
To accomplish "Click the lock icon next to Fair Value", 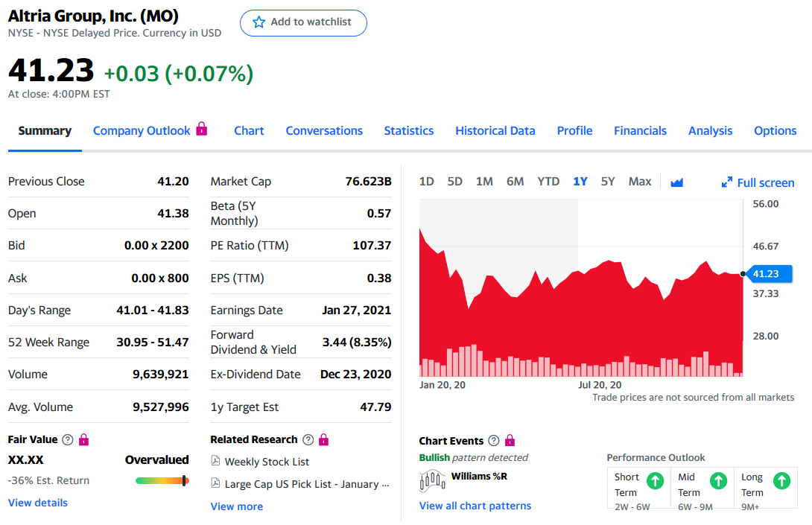I will coord(83,439).
